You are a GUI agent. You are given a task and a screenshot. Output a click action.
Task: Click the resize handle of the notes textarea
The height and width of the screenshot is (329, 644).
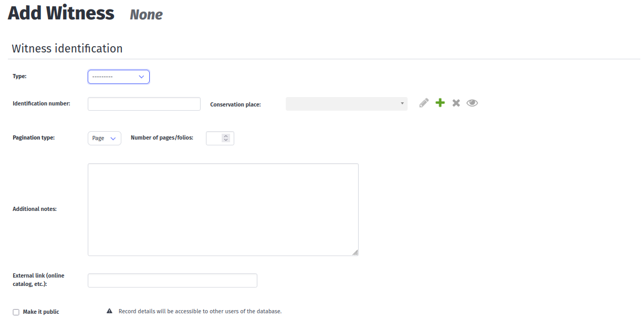[x=356, y=253]
